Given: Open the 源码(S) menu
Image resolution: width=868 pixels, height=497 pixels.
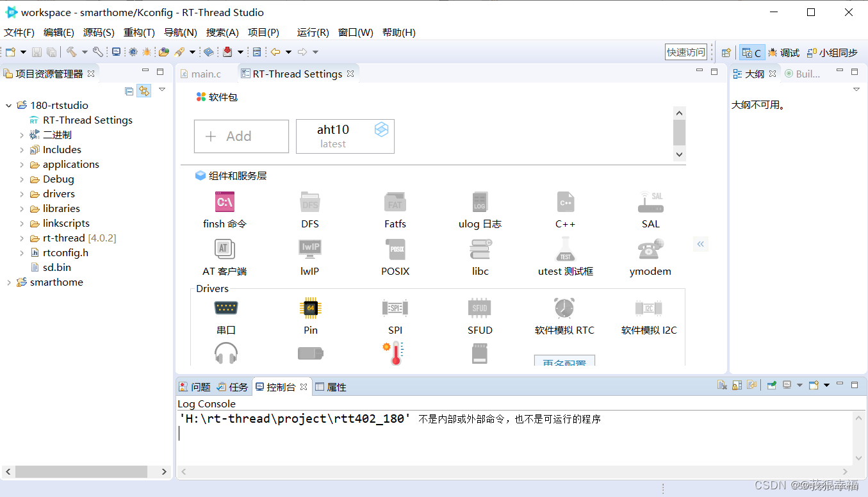Looking at the screenshot, I should click(x=99, y=33).
